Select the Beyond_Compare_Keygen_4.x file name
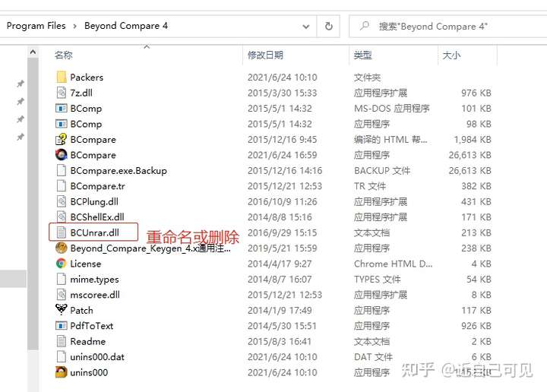 150,248
